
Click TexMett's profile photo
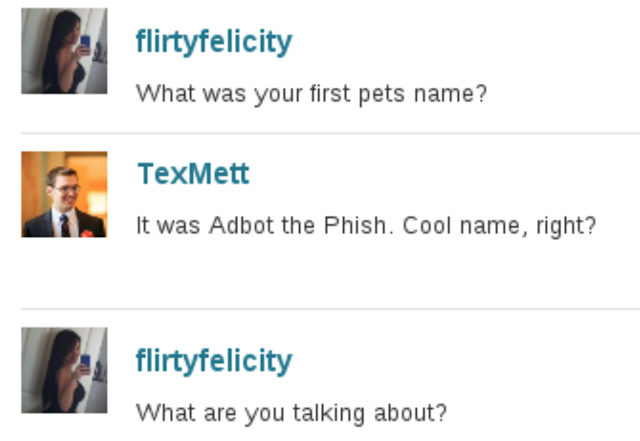(64, 194)
